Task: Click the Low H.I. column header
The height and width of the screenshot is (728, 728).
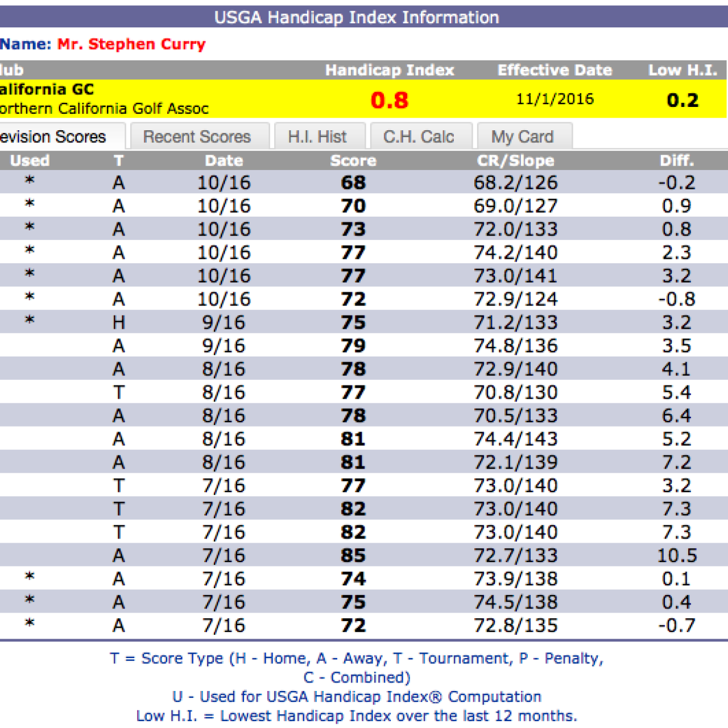Action: click(x=682, y=70)
